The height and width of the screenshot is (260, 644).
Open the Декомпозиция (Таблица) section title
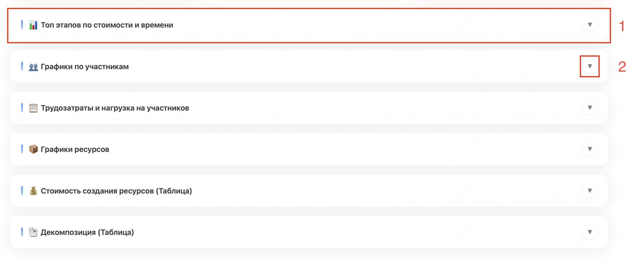(x=87, y=232)
